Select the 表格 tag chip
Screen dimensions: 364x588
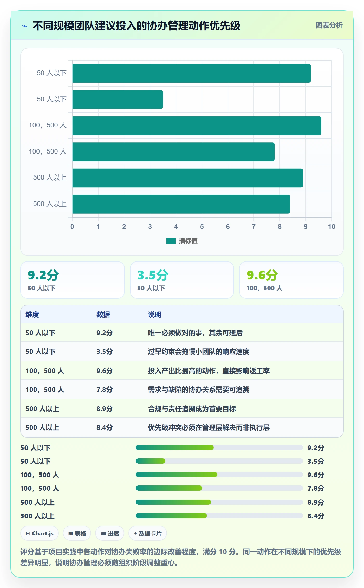click(77, 533)
